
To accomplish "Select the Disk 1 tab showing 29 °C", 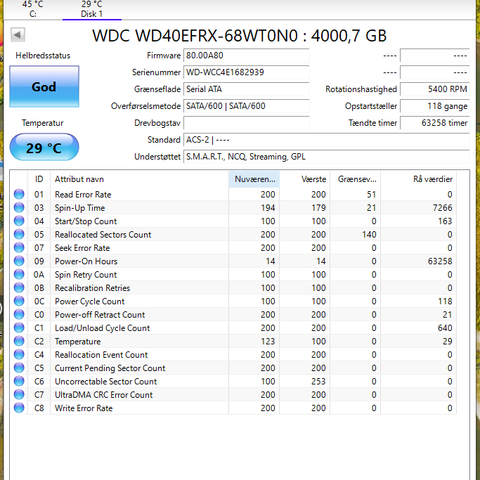I will pyautogui.click(x=92, y=9).
